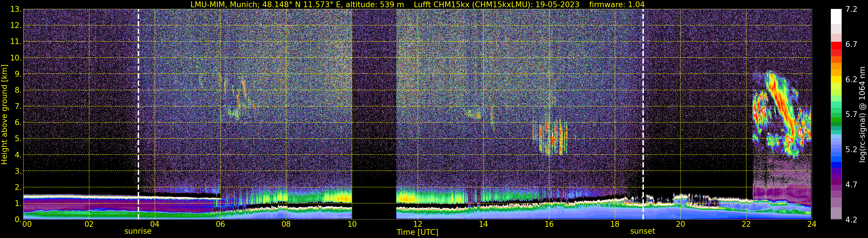Click the x-axis tick label "02"
The height and width of the screenshot is (238, 868).
tap(89, 224)
